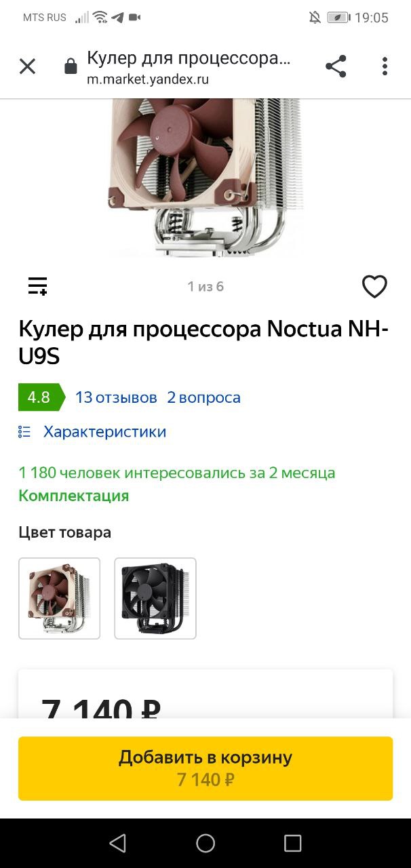Close the browser tab with X icon
The width and height of the screenshot is (411, 868).
27,66
